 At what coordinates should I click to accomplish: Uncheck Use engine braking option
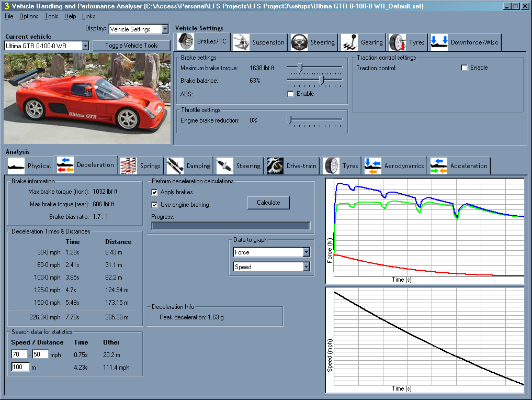[154, 205]
